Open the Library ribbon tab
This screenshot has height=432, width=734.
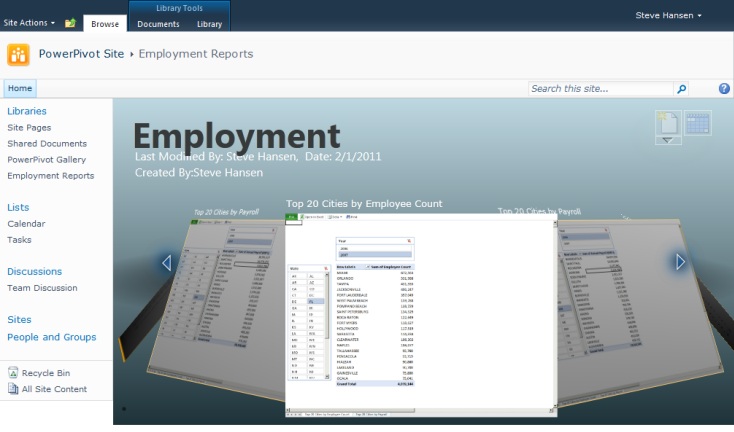(209, 24)
